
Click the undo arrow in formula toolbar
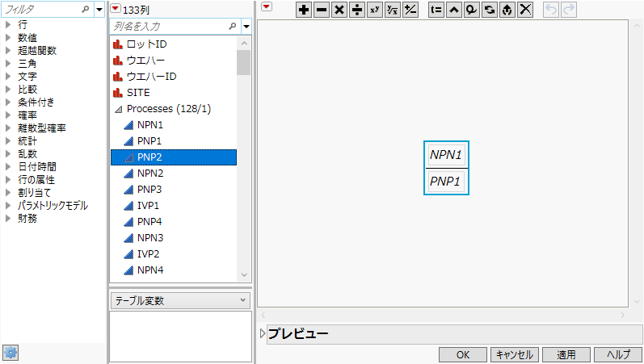(x=551, y=10)
